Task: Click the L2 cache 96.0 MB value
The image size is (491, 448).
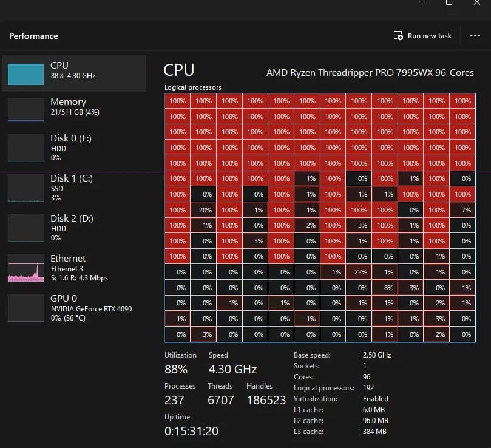Action: pos(376,421)
